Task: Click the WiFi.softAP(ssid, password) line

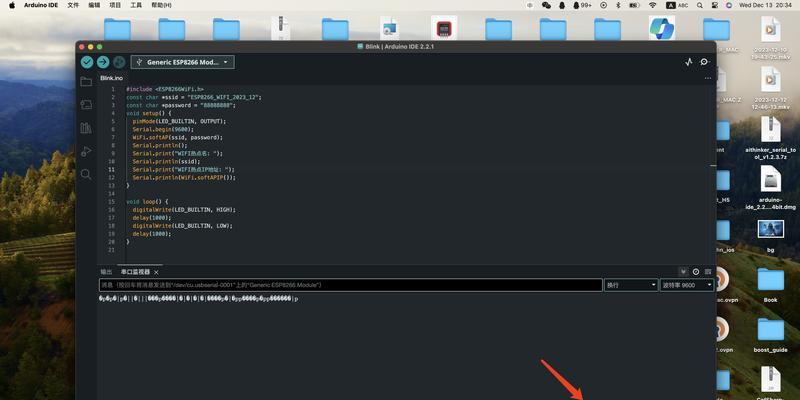Action: (178, 137)
